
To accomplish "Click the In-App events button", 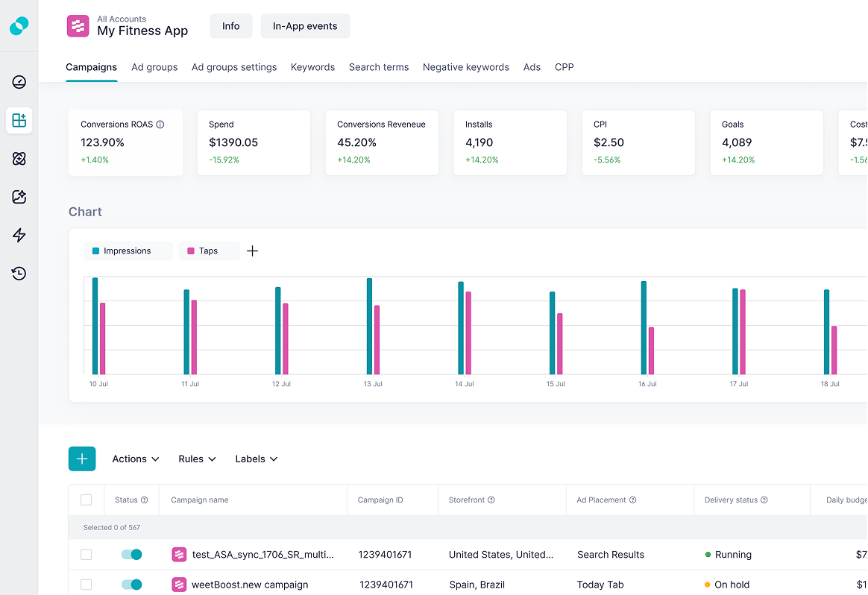I will point(305,26).
